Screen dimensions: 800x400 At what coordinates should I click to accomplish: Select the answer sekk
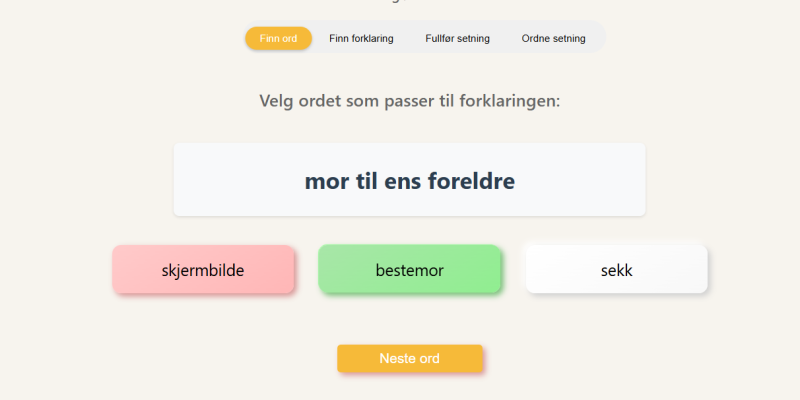(616, 270)
